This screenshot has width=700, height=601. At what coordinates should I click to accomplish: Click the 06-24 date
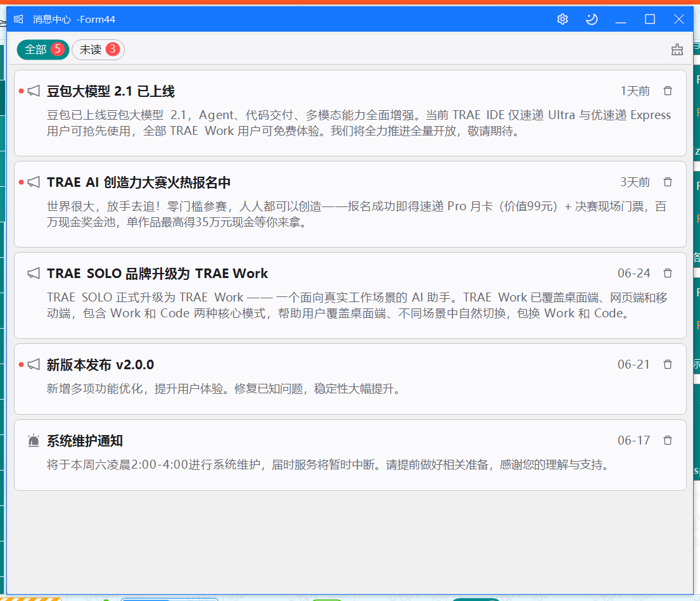point(634,273)
